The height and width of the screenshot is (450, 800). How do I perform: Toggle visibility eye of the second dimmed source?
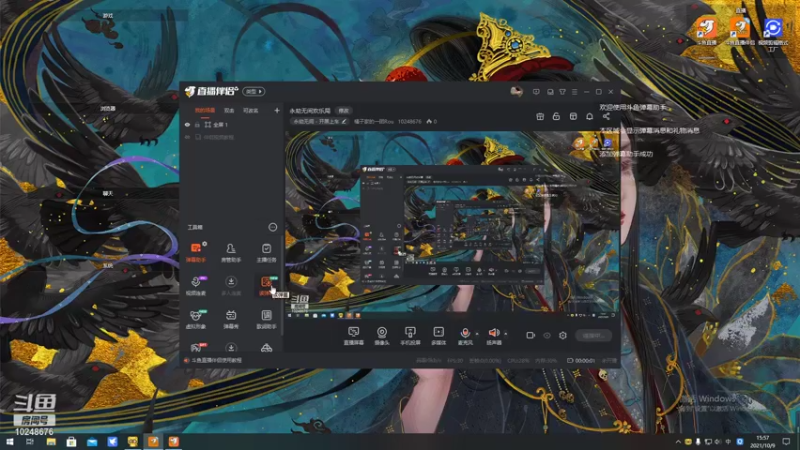(x=187, y=137)
